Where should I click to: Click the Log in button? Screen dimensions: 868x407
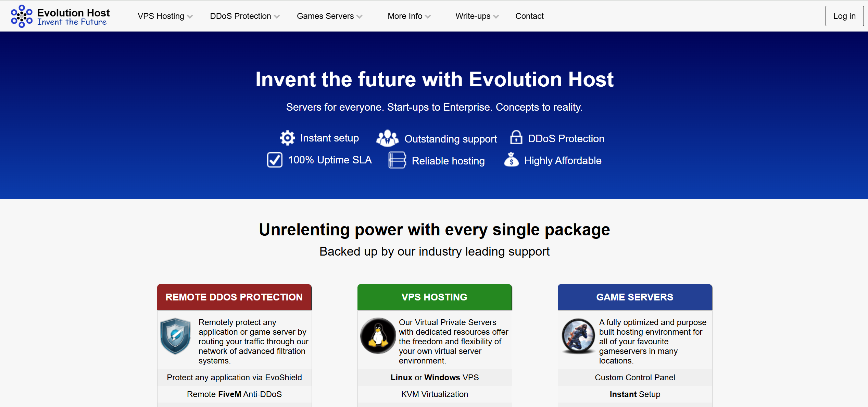pos(844,16)
